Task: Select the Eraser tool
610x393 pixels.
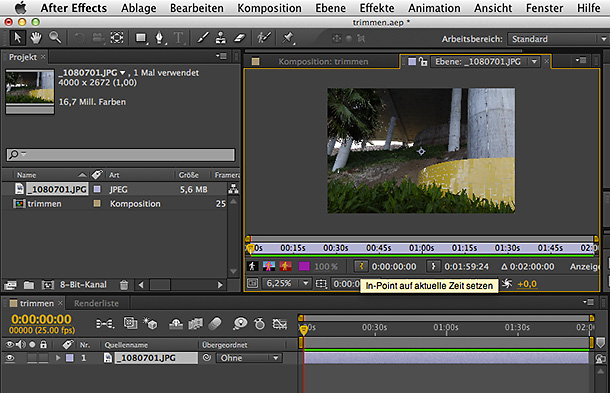Action: (x=240, y=38)
